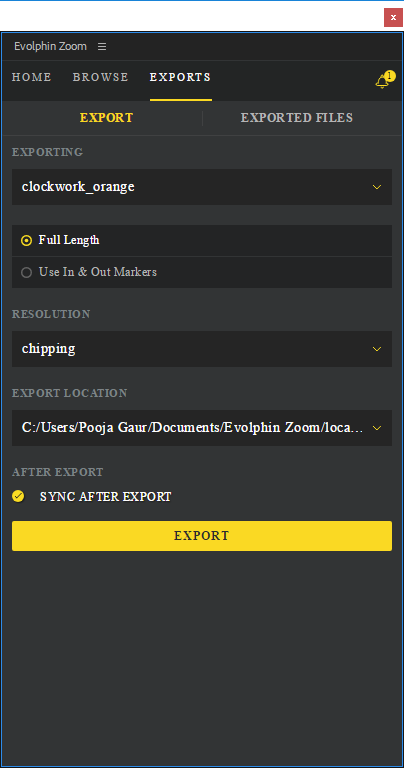The image size is (404, 768).
Task: Click the yellow Export button
Action: point(202,536)
